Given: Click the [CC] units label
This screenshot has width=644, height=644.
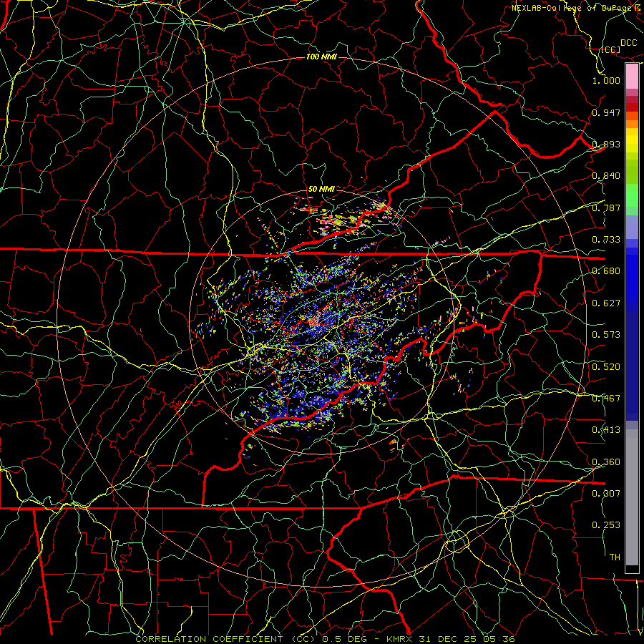Looking at the screenshot, I should coord(611,49).
